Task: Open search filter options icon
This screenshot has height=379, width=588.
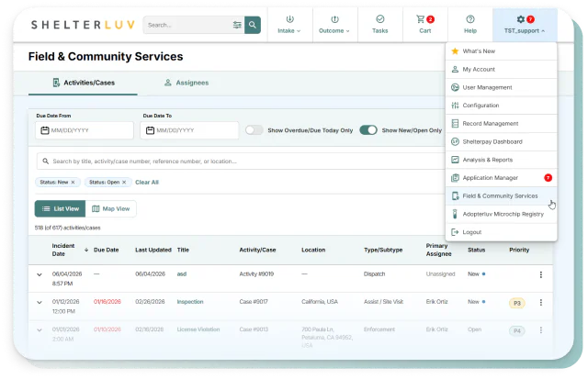Action: pyautogui.click(x=237, y=25)
